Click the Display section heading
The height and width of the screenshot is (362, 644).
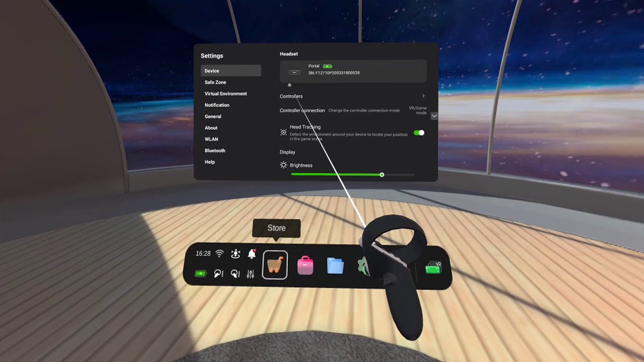[287, 152]
